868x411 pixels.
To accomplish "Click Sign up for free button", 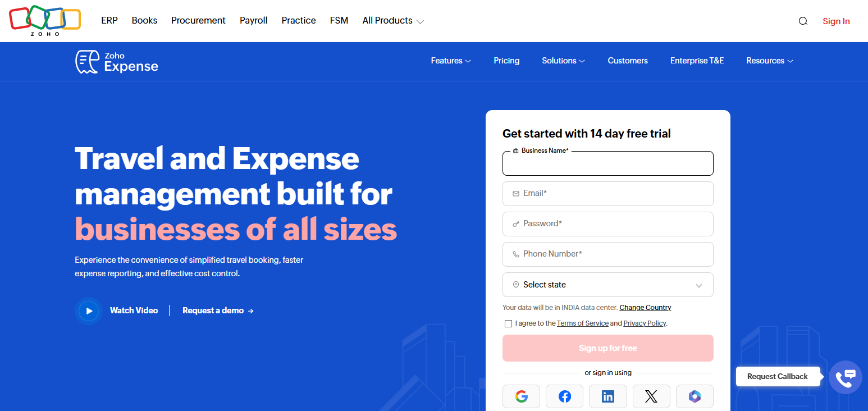I will click(x=607, y=348).
